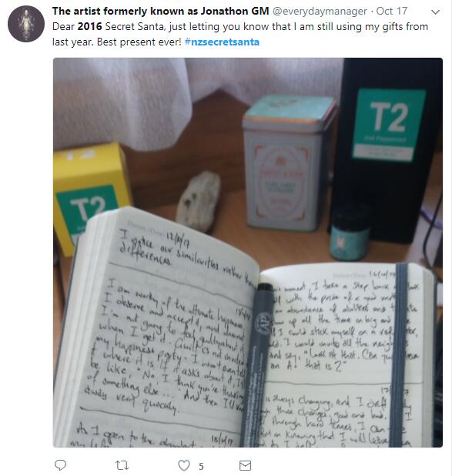Like the tweet with the heart icon

click(184, 465)
